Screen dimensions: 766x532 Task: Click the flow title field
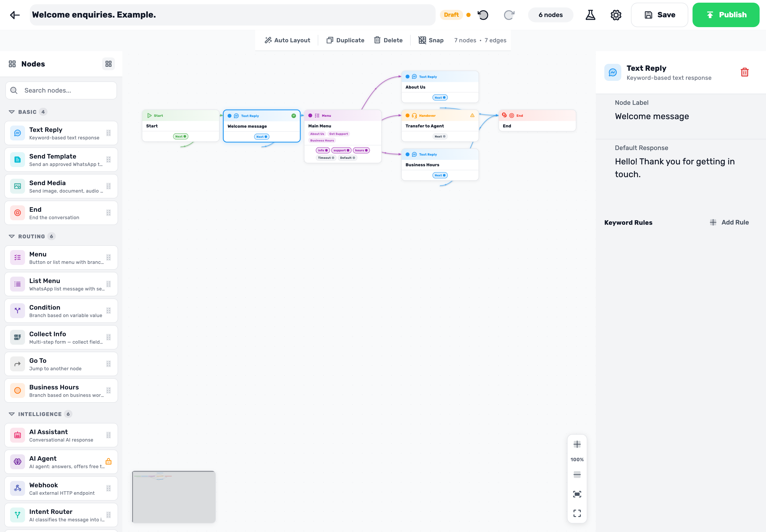click(232, 15)
